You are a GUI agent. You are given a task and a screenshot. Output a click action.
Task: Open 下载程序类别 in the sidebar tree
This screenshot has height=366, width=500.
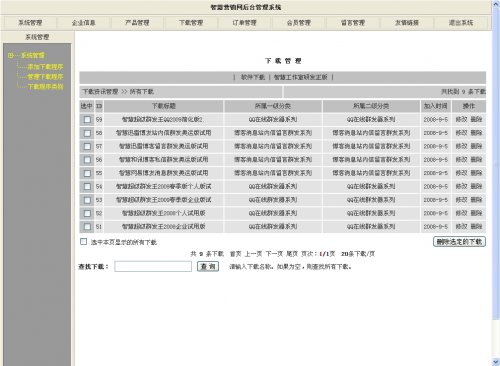[45, 87]
